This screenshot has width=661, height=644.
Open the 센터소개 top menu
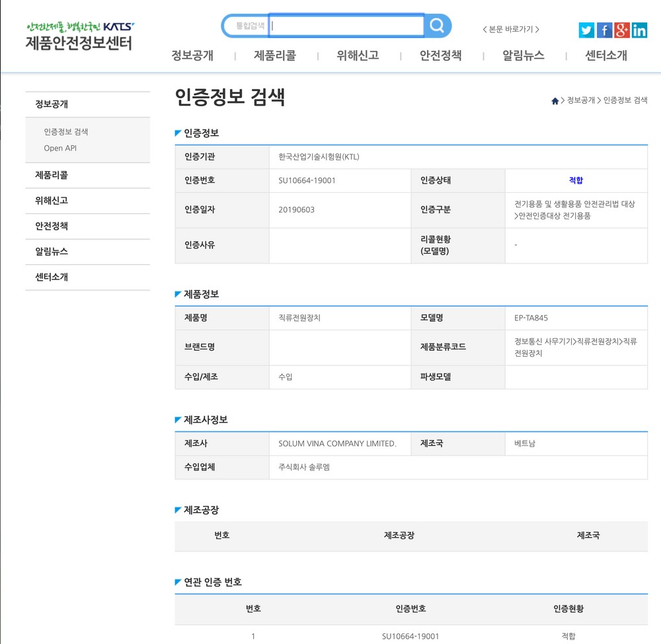point(605,55)
